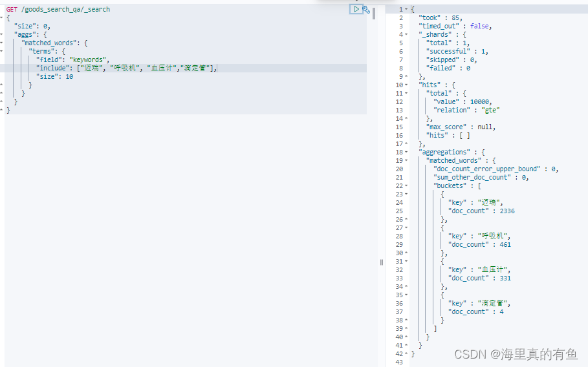The height and width of the screenshot is (367, 588).
Task: Click the "key" : "滴定管" response line
Action: (479, 303)
